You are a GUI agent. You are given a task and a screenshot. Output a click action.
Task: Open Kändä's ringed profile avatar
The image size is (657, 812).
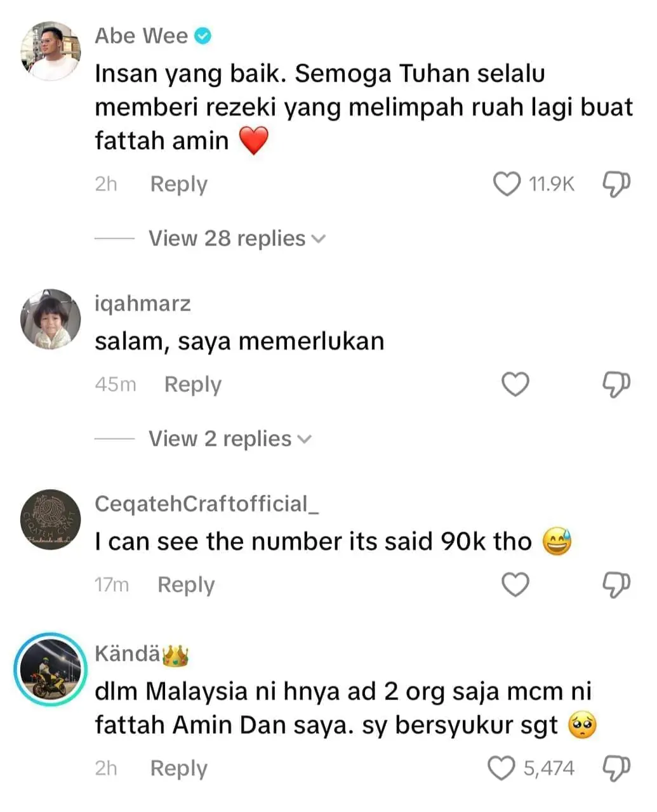pyautogui.click(x=50, y=669)
